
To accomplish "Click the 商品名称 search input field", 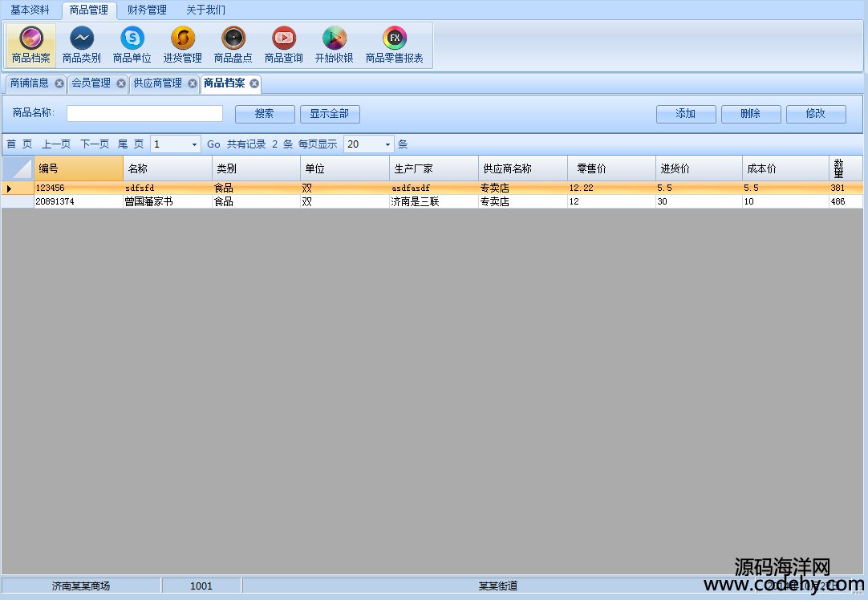I will tap(144, 114).
